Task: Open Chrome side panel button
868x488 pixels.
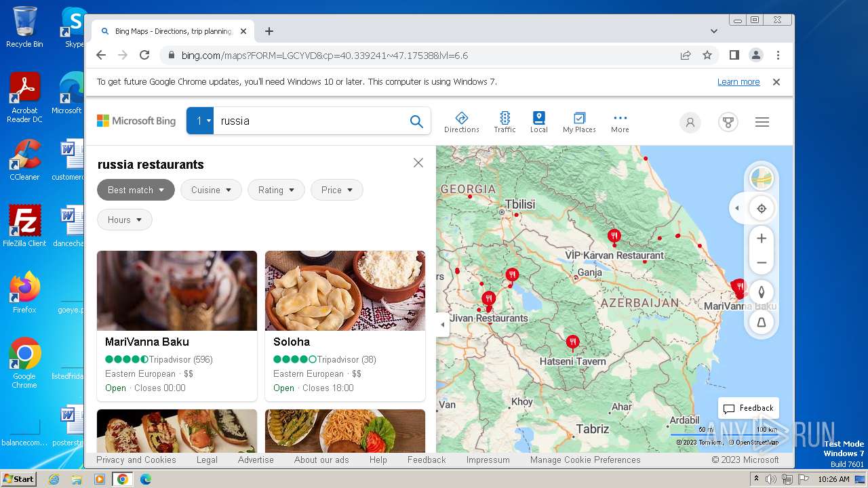Action: tap(734, 56)
